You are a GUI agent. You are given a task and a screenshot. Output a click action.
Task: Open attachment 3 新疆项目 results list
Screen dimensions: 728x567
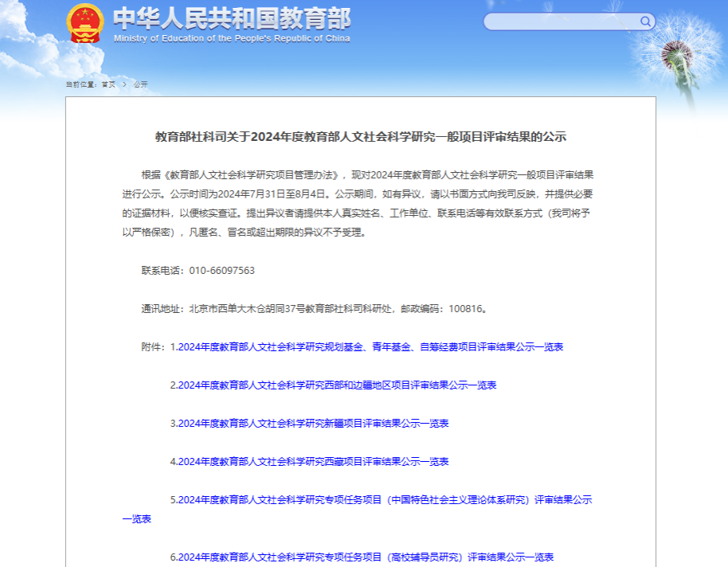[309, 423]
